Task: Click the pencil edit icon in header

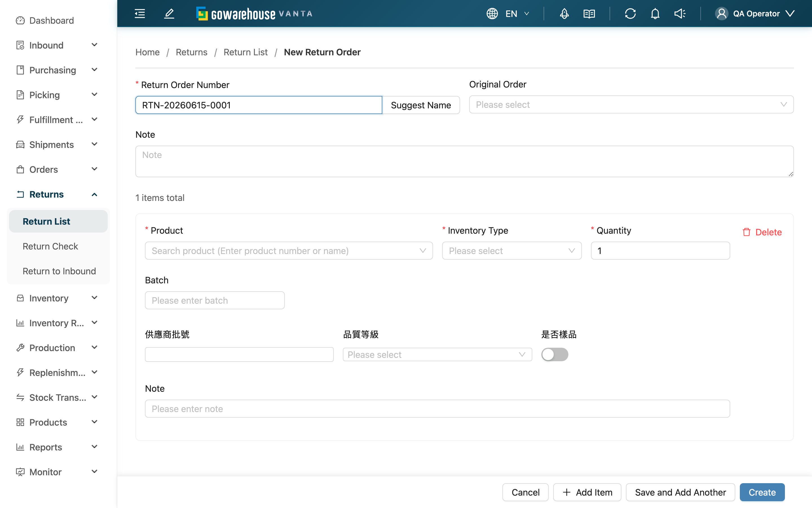Action: point(169,14)
